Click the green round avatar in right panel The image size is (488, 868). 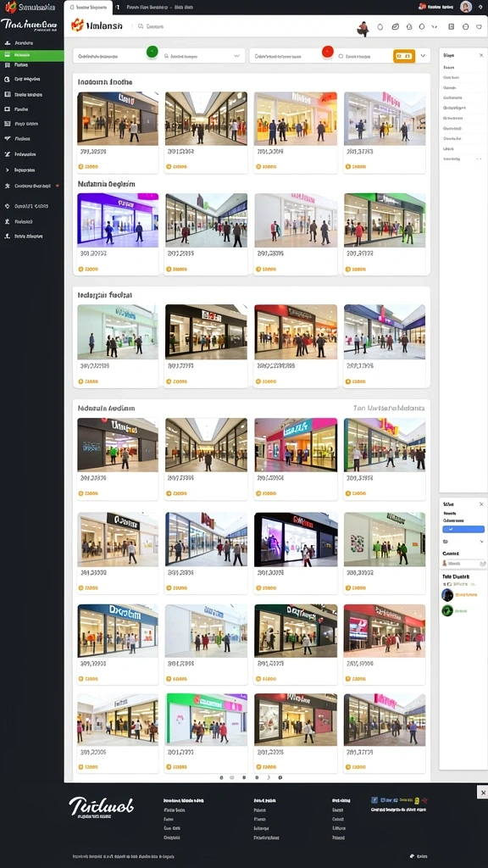[x=447, y=610]
